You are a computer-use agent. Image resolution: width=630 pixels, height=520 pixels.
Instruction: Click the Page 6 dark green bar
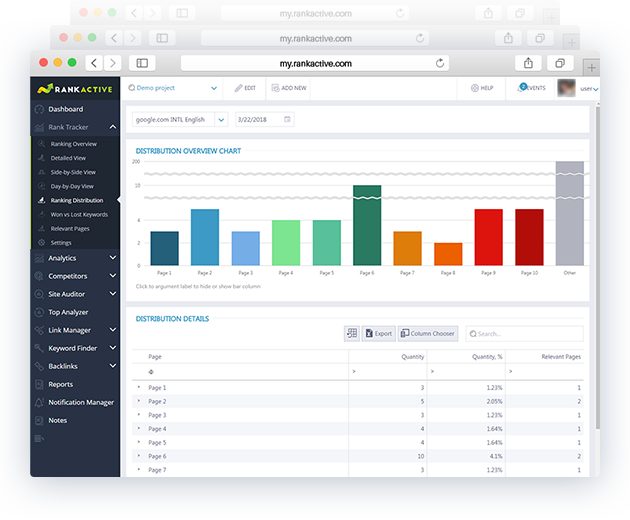(367, 225)
